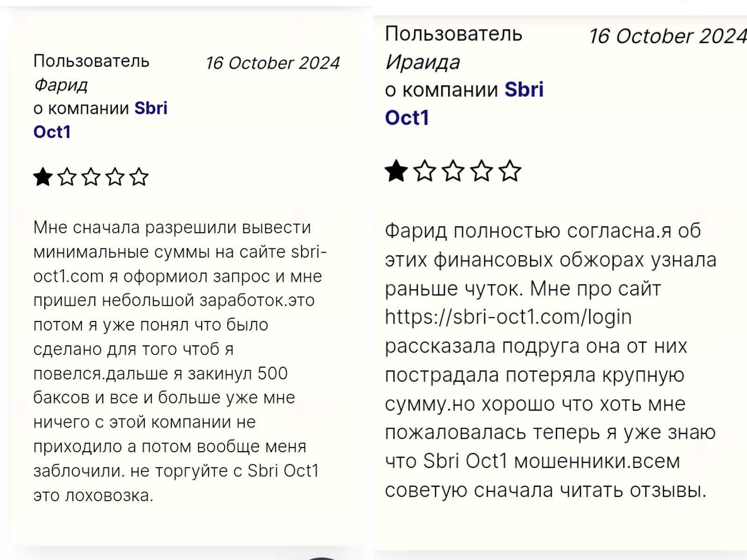This screenshot has width=747, height=560.
Task: Click the 16 October 2024 date on Фарид's review
Action: tap(273, 63)
